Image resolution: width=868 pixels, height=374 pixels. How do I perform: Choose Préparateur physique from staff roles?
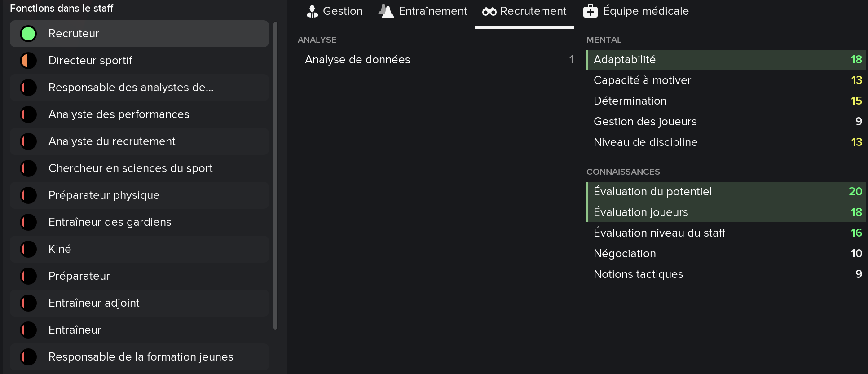click(139, 195)
